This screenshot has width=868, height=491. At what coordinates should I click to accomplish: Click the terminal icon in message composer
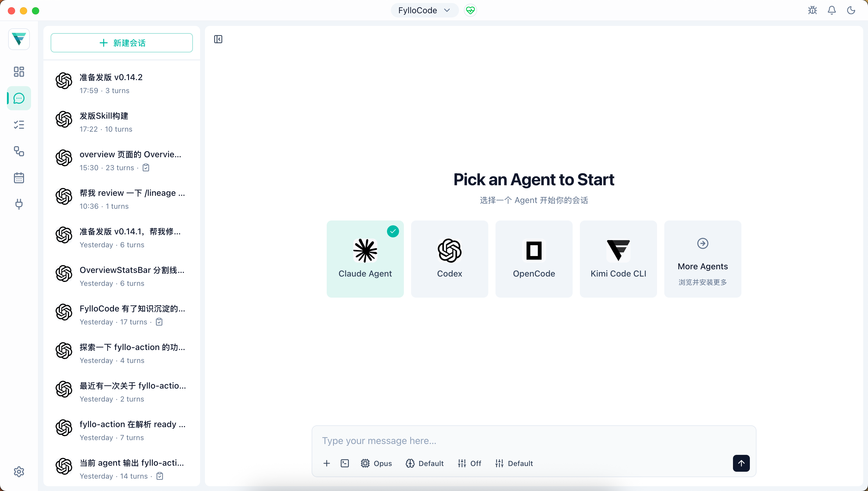pyautogui.click(x=345, y=463)
